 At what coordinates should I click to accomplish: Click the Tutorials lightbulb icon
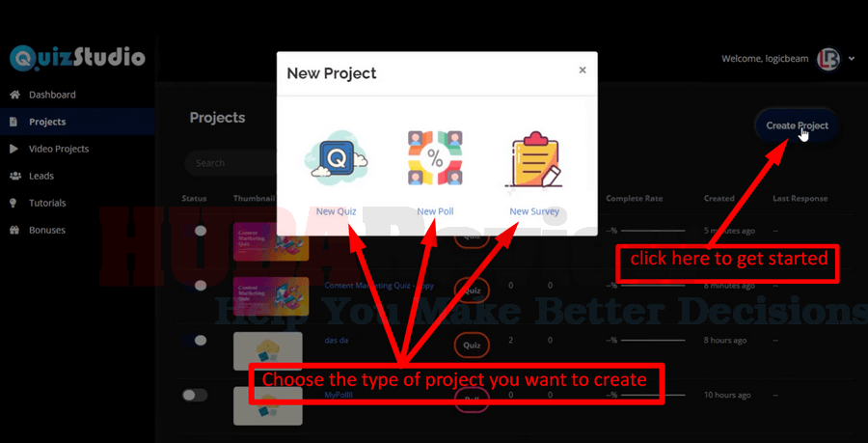[x=14, y=204]
